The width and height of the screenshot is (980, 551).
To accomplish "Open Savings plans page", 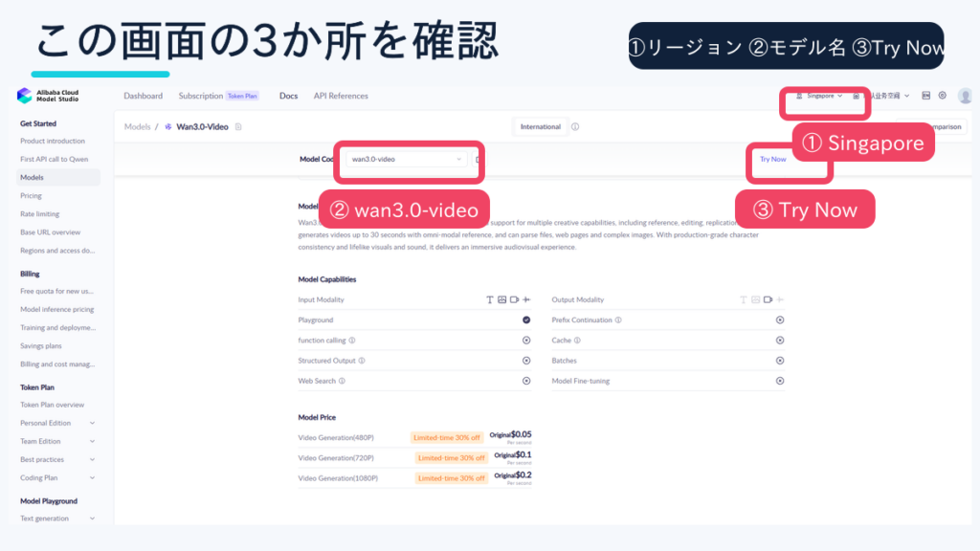I will tap(40, 346).
